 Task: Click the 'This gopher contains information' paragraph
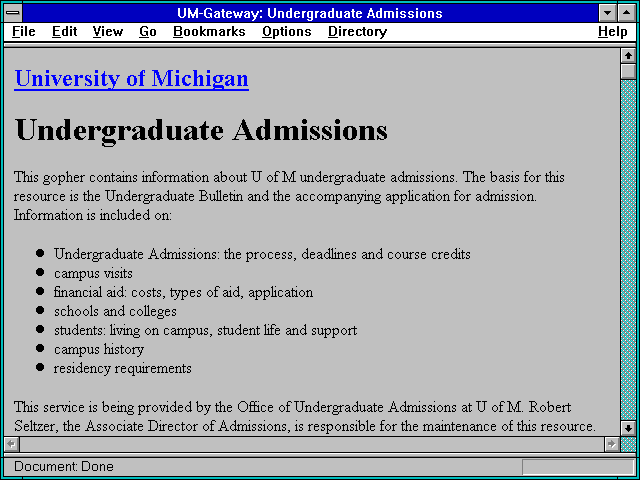tap(289, 196)
